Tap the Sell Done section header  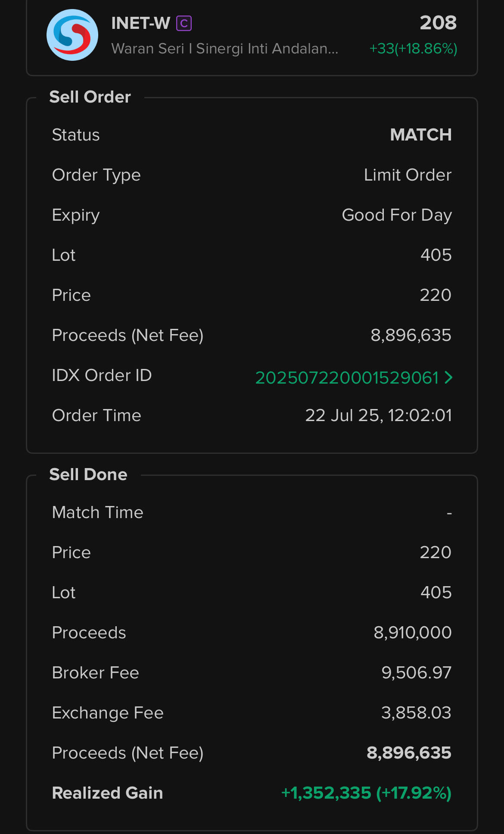click(x=88, y=475)
